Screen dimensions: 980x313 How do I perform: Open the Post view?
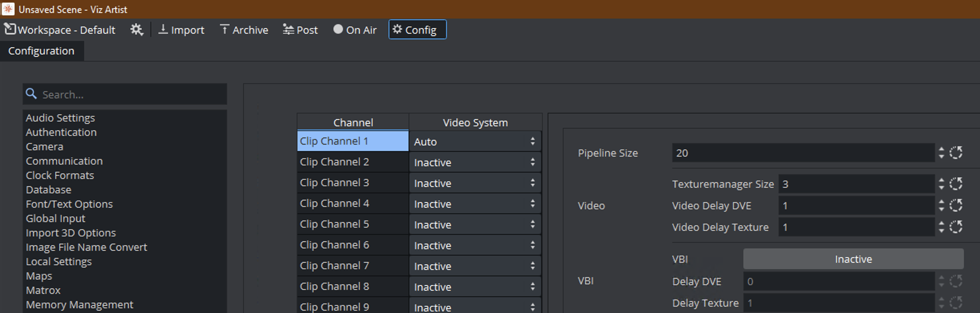point(301,30)
